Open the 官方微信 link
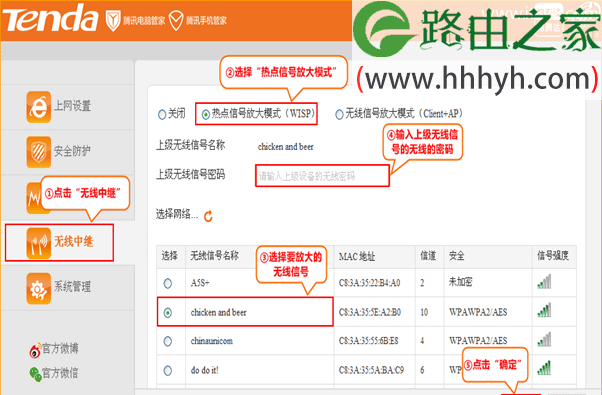 (x=60, y=372)
